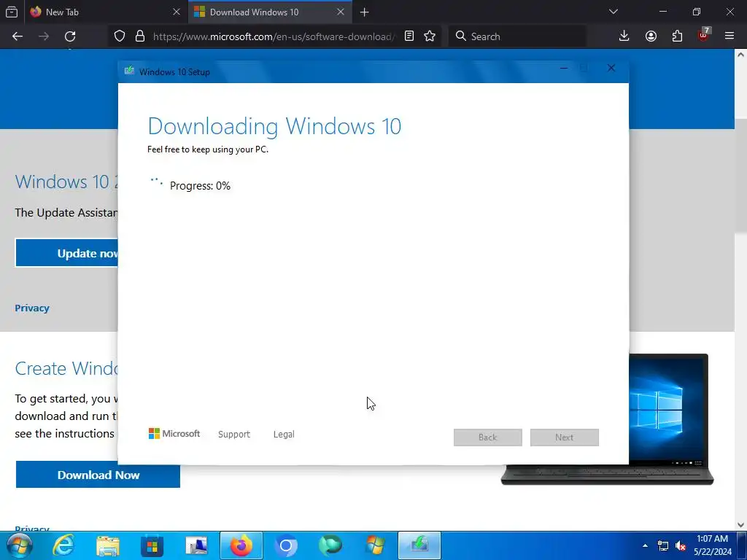Click the padlock site security icon

point(139,36)
